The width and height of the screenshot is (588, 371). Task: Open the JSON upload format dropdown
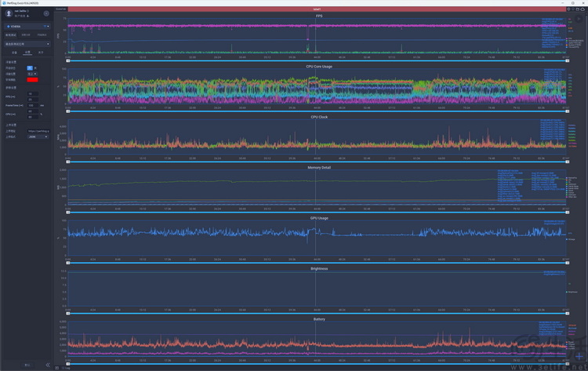point(36,136)
